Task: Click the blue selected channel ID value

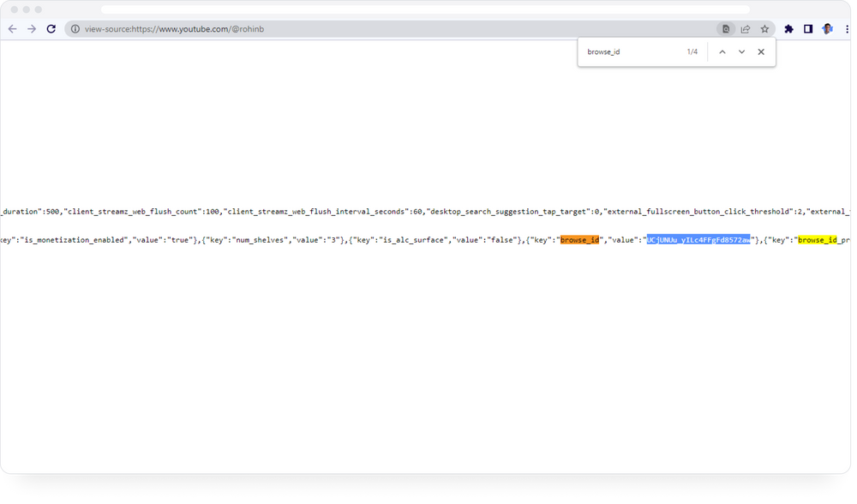Action: coord(698,240)
